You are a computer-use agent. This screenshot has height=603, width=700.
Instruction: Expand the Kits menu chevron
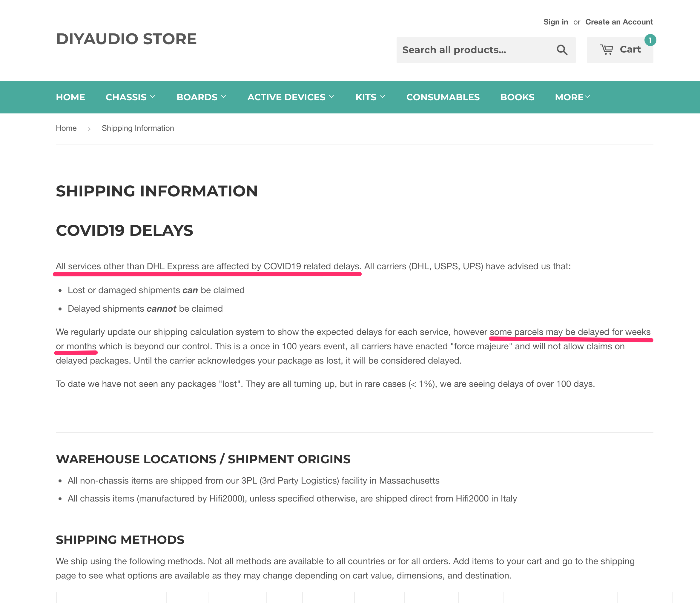click(x=383, y=97)
